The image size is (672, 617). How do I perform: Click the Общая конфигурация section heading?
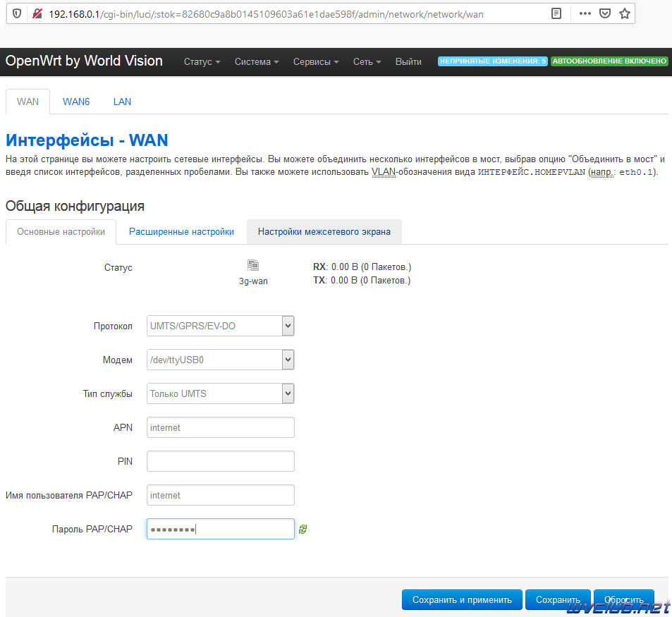tap(75, 206)
